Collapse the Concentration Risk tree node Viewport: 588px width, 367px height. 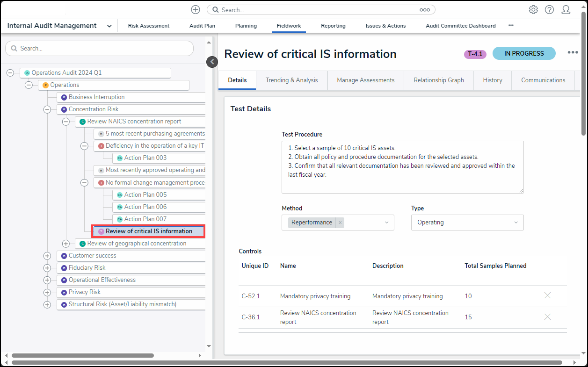(x=47, y=109)
